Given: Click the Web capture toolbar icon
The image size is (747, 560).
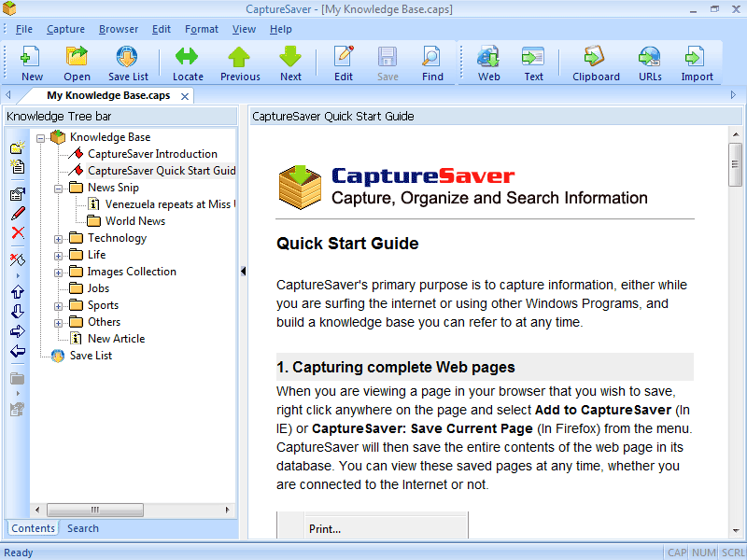Looking at the screenshot, I should coord(488,63).
